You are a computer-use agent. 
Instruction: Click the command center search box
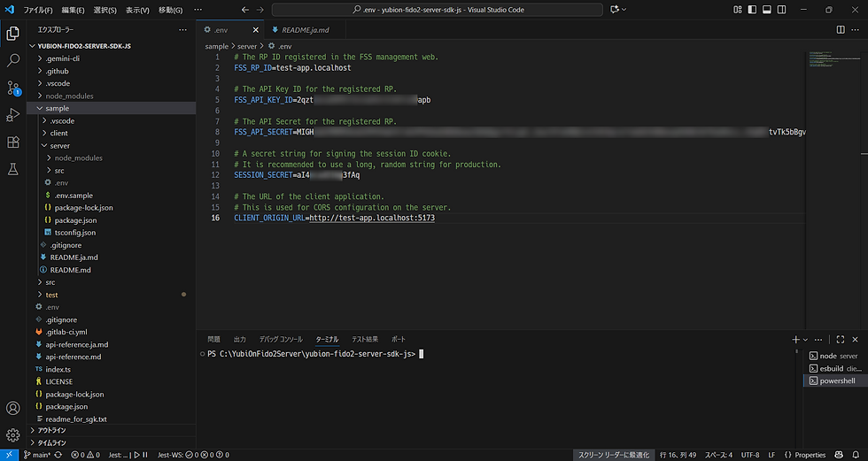click(437, 10)
